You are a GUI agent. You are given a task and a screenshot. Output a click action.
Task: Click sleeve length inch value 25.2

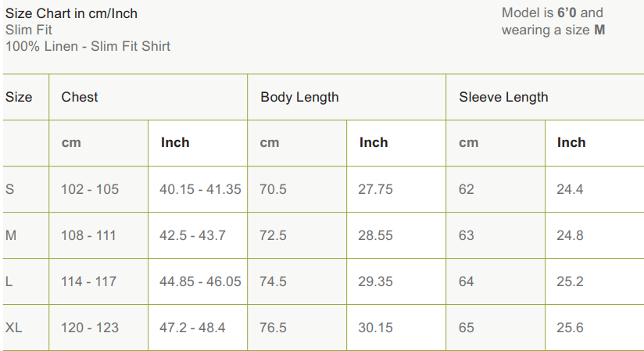pyautogui.click(x=570, y=281)
